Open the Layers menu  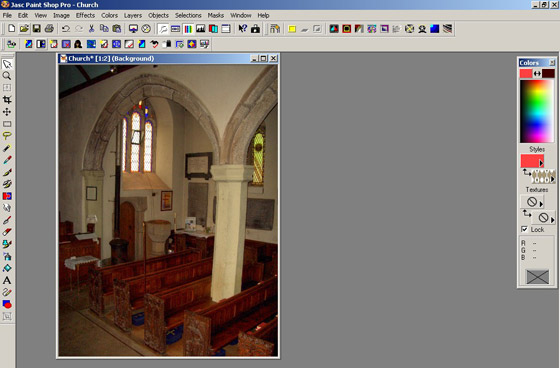[x=133, y=15]
